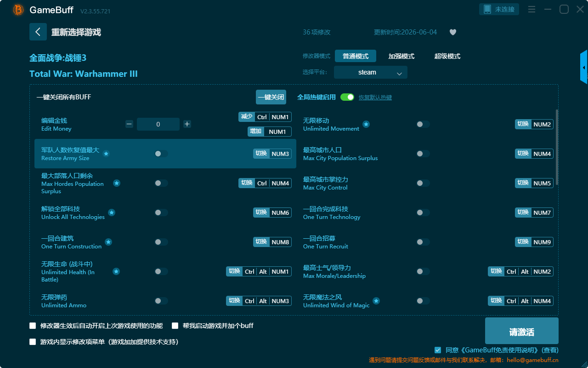Screen dimensions: 588x368
Task: Click 重新选择游戏 heading text
Action: [76, 32]
